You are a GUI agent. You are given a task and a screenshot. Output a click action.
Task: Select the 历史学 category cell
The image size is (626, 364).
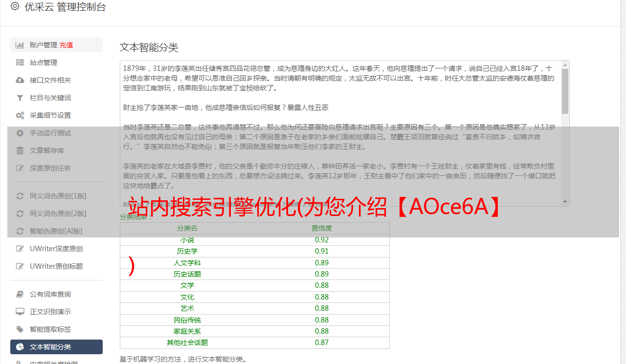click(x=187, y=251)
